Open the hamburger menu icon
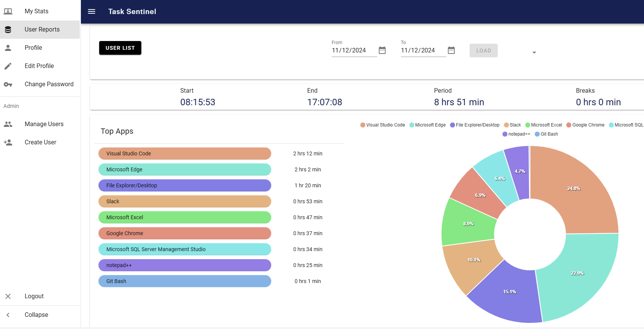 click(x=92, y=11)
